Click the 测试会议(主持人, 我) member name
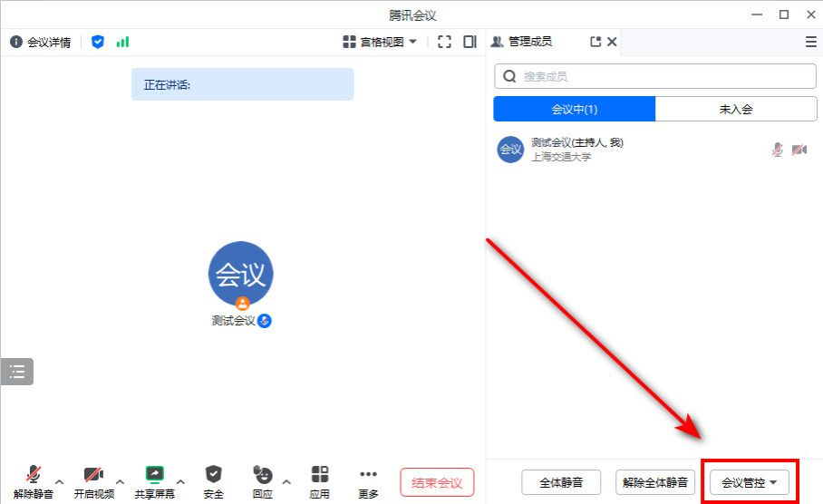Viewport: 823px width, 504px height. coord(576,142)
